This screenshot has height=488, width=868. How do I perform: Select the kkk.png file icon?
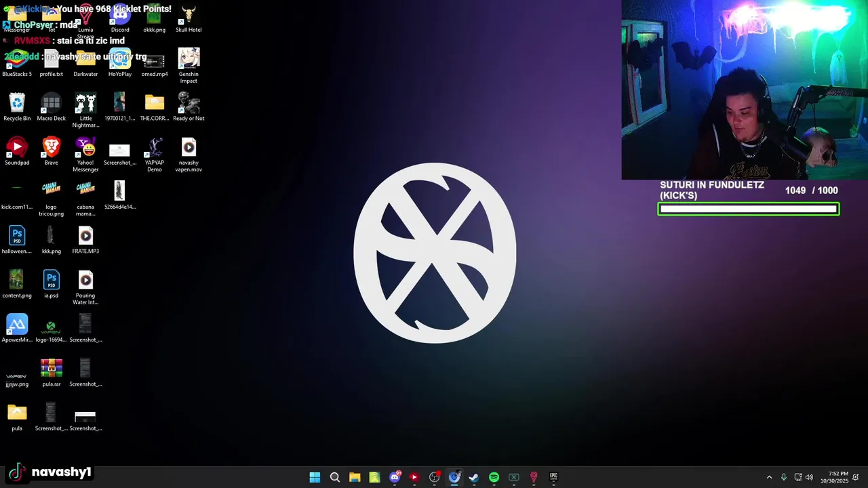pyautogui.click(x=52, y=240)
